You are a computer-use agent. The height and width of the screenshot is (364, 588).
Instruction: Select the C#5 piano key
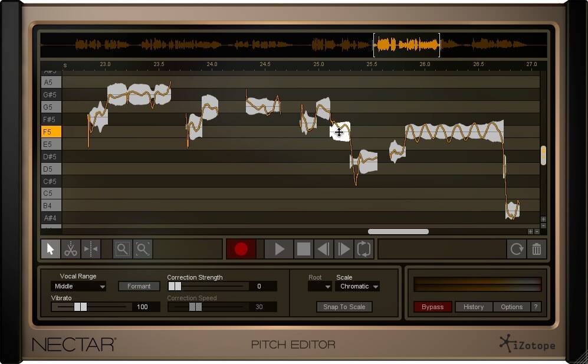pos(51,181)
